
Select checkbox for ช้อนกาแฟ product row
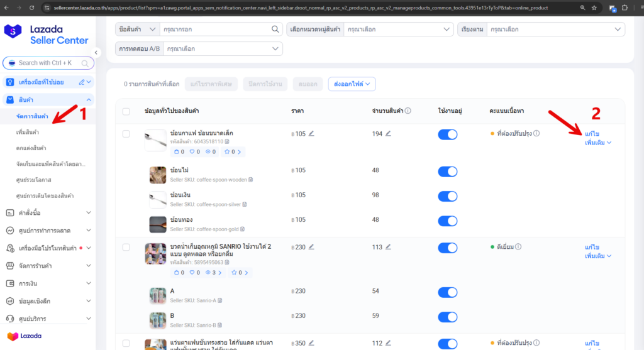tap(126, 134)
